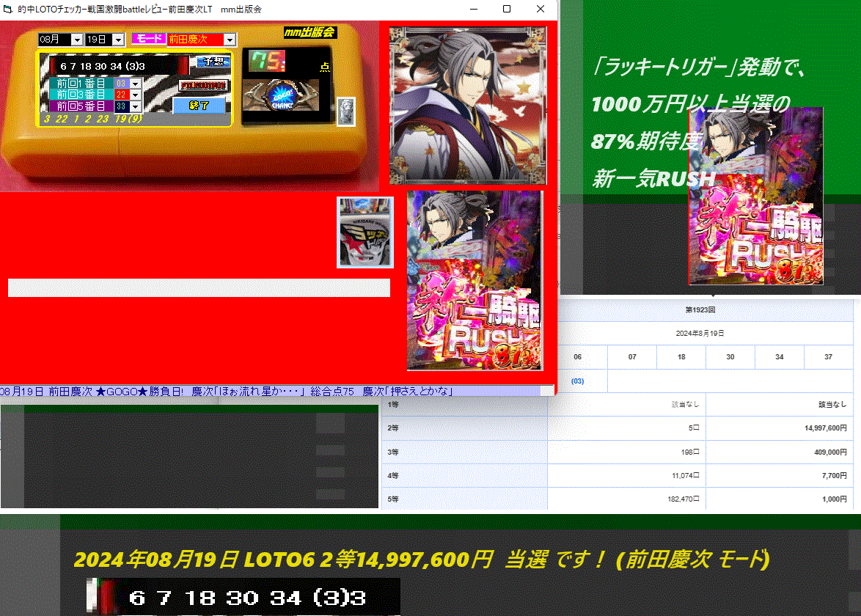The image size is (861, 616).
Task: Click the app icon in the title bar
Action: coord(7,10)
